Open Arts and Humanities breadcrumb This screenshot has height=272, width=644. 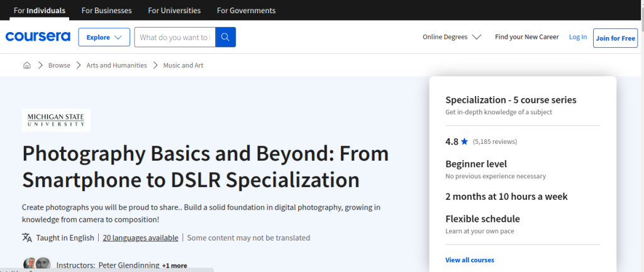pos(116,65)
